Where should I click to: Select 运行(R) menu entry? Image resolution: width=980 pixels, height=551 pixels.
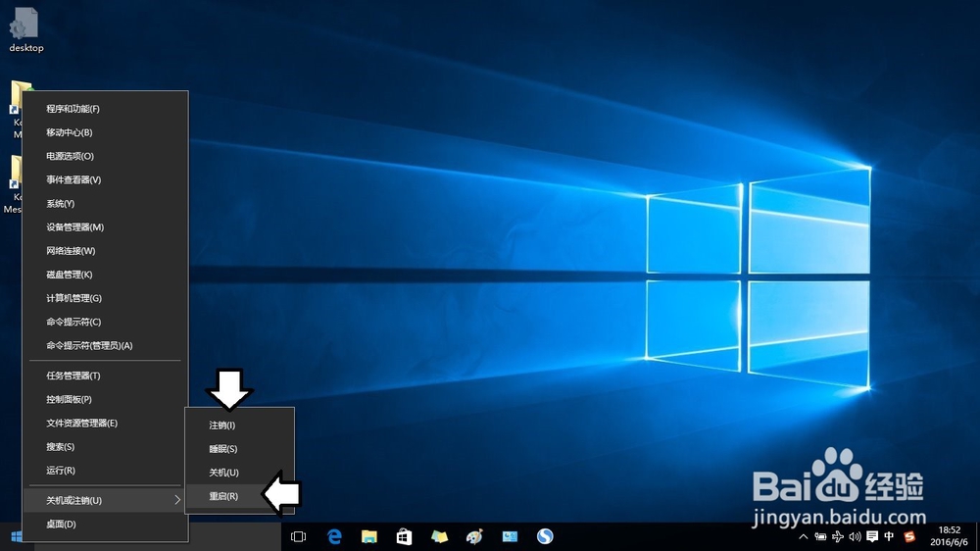105,471
